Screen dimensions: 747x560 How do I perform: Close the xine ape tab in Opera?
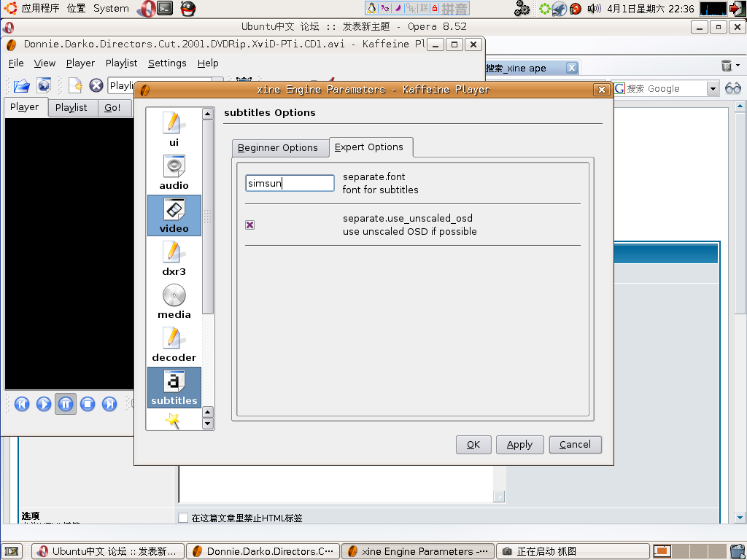[x=572, y=68]
